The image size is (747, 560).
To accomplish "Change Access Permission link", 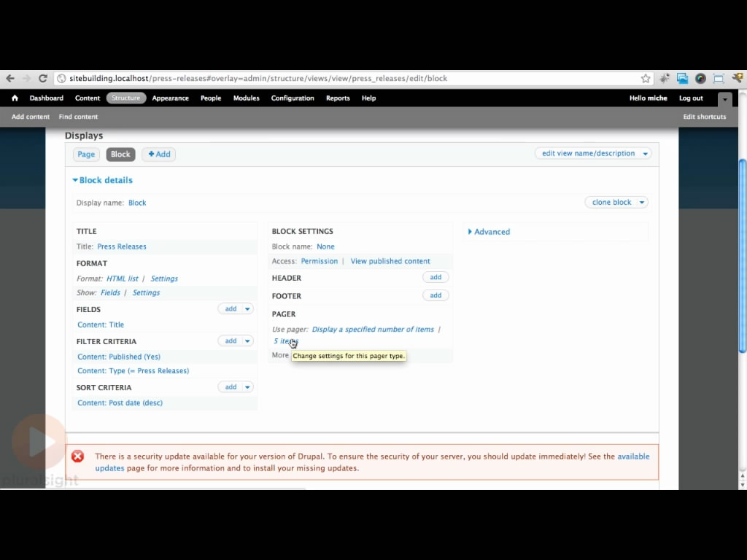I will pyautogui.click(x=320, y=262).
